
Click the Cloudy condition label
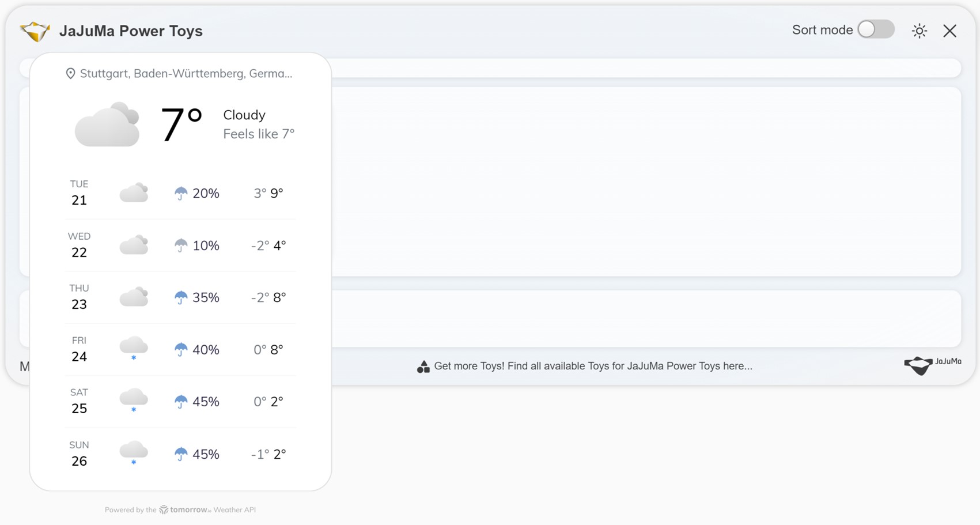[x=244, y=115]
